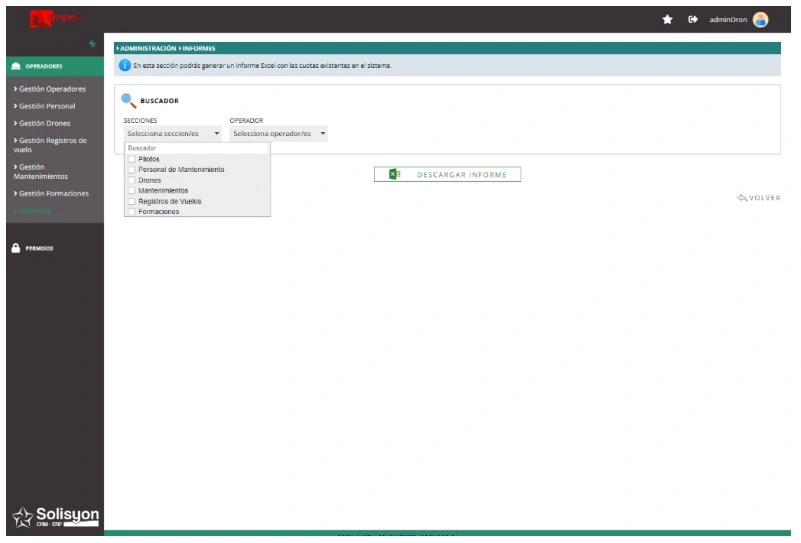This screenshot has width=801, height=543.
Task: Tick the Registros de Vuelos checkbox
Action: point(132,201)
